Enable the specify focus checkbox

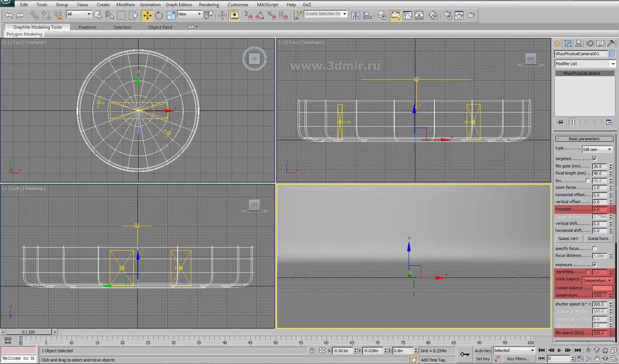[595, 248]
